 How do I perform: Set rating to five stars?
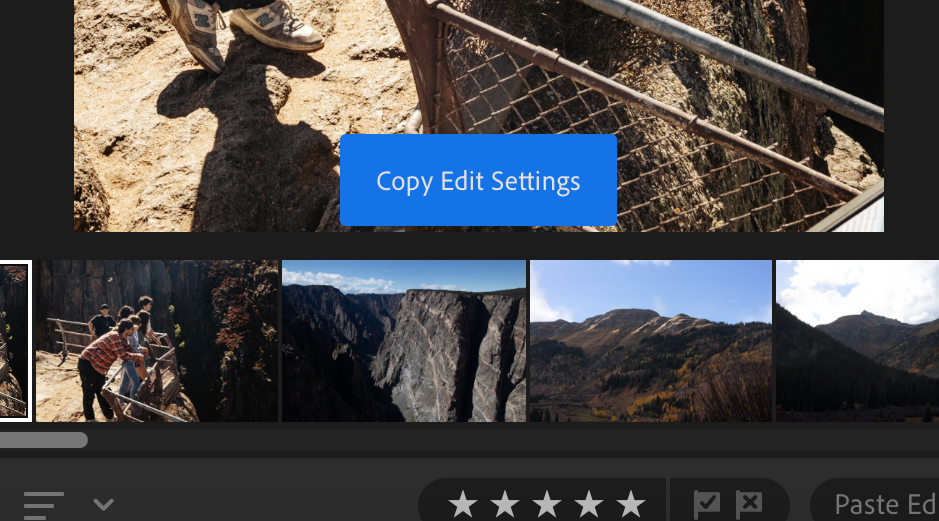click(x=631, y=504)
